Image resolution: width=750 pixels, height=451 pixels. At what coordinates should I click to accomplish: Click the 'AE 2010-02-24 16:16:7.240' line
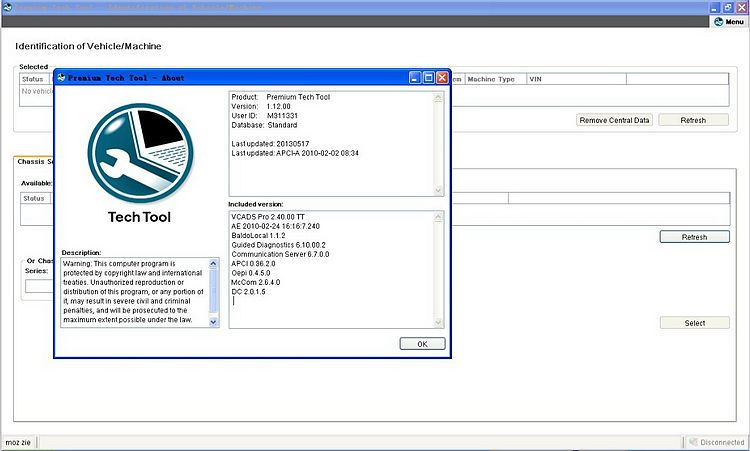[276, 226]
